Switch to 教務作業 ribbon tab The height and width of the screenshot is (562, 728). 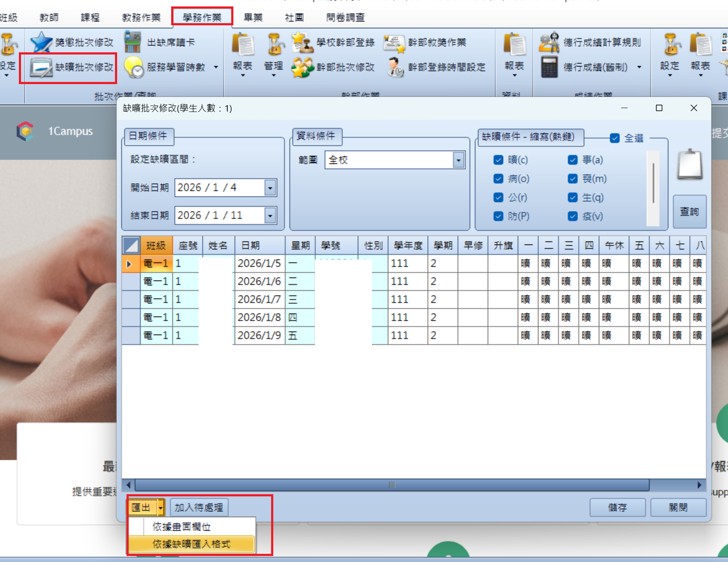pyautogui.click(x=141, y=18)
